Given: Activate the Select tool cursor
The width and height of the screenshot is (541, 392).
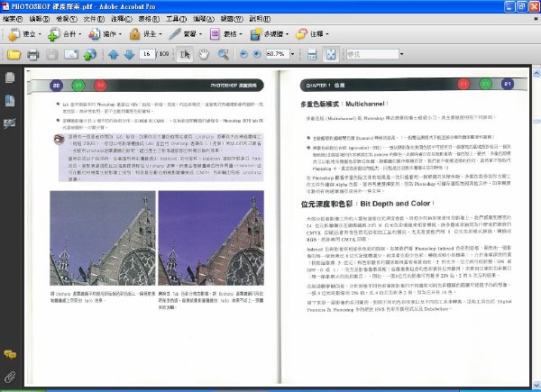Looking at the screenshot, I should point(185,54).
